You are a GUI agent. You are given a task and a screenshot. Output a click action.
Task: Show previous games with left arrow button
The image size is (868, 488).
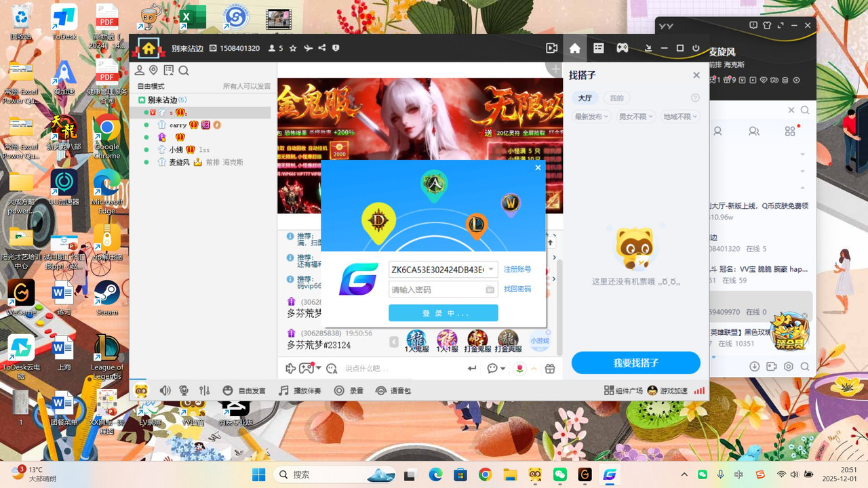click(x=394, y=342)
